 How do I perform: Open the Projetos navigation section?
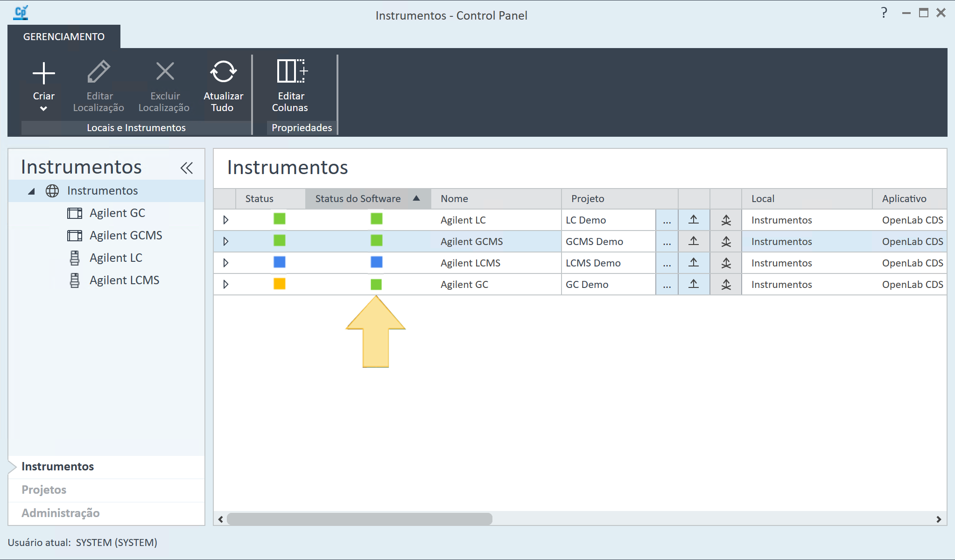[x=106, y=490]
